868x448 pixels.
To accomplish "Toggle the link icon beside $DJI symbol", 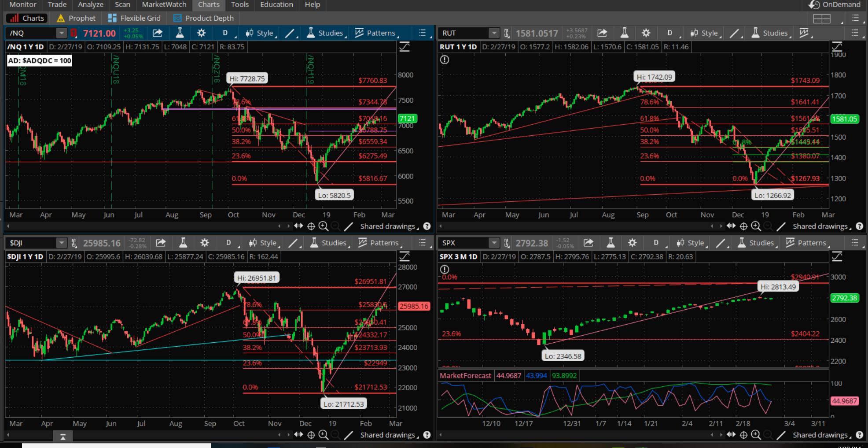I will (74, 243).
